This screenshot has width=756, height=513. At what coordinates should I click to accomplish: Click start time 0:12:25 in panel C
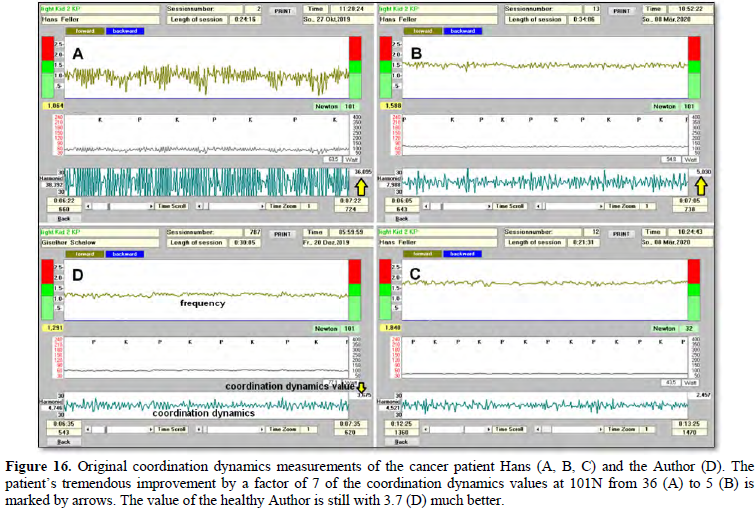[x=401, y=424]
